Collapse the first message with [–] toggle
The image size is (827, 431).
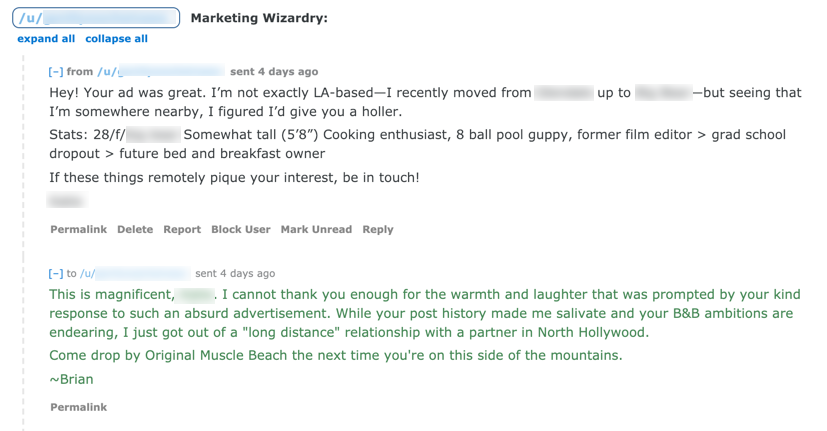pos(56,72)
